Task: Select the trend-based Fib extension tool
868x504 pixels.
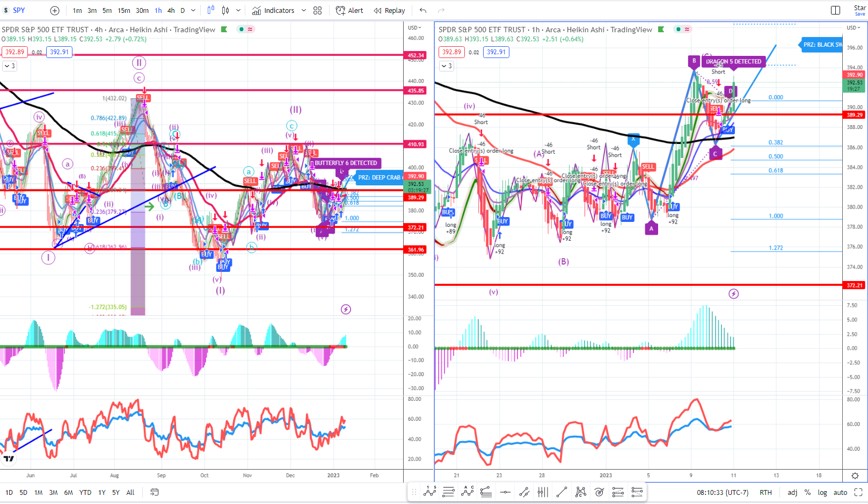Action: point(486,492)
